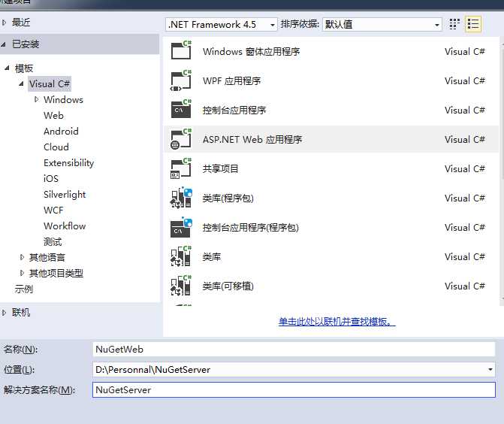Click the ASP.NET Web 应用程序 row text
The height and width of the screenshot is (424, 504).
coord(252,139)
